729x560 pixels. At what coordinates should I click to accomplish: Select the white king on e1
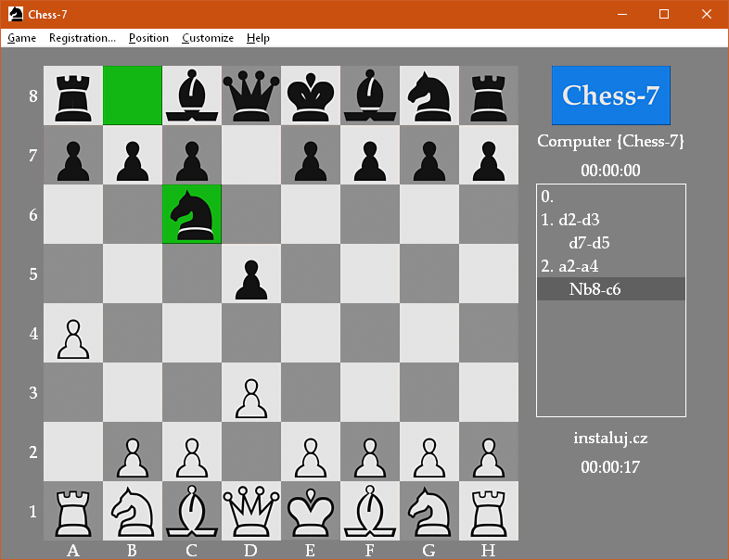(311, 511)
